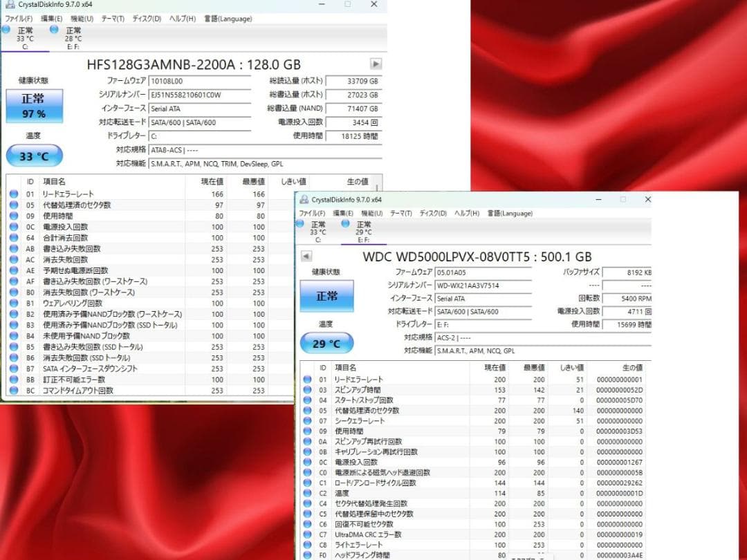
Task: Click the blue dot next to スピンアップ時間
Action: point(306,389)
